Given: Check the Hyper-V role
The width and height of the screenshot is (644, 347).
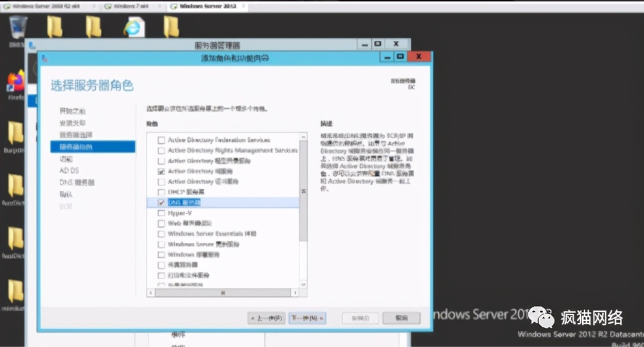Looking at the screenshot, I should click(161, 213).
